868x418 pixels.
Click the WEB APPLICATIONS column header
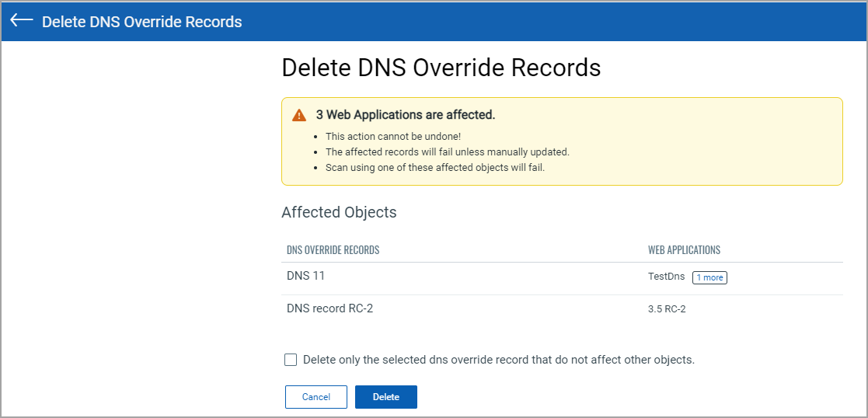pos(684,250)
